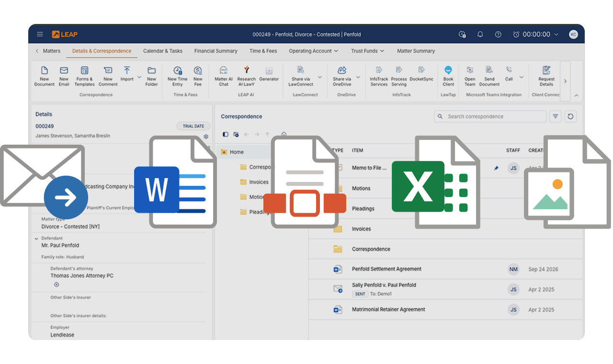This screenshot has height=364, width=613.
Task: Click Share via OneDrive
Action: [342, 76]
